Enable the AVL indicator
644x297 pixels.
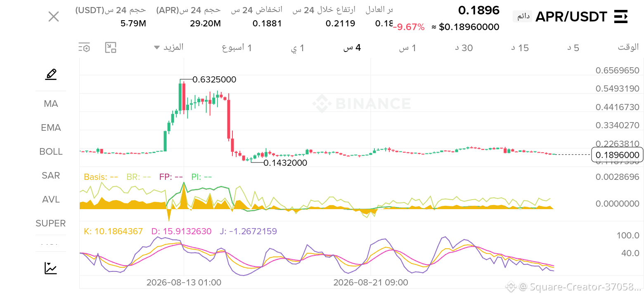tap(51, 200)
